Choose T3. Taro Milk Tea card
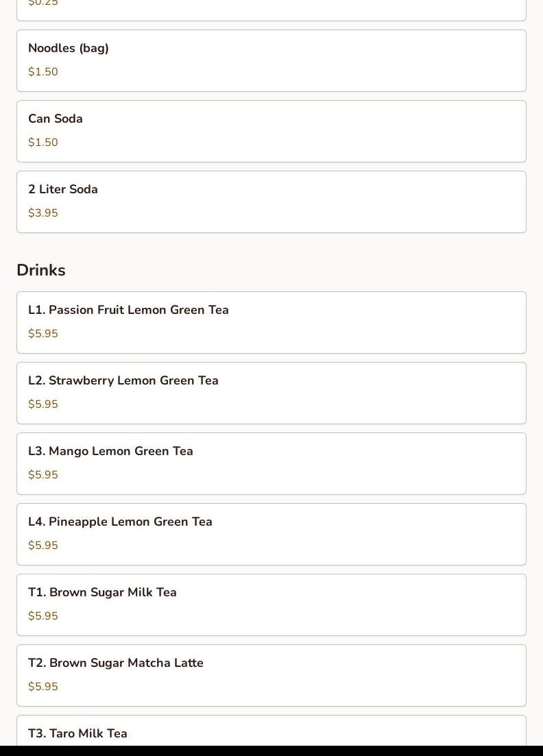The width and height of the screenshot is (543, 756). pyautogui.click(x=271, y=731)
